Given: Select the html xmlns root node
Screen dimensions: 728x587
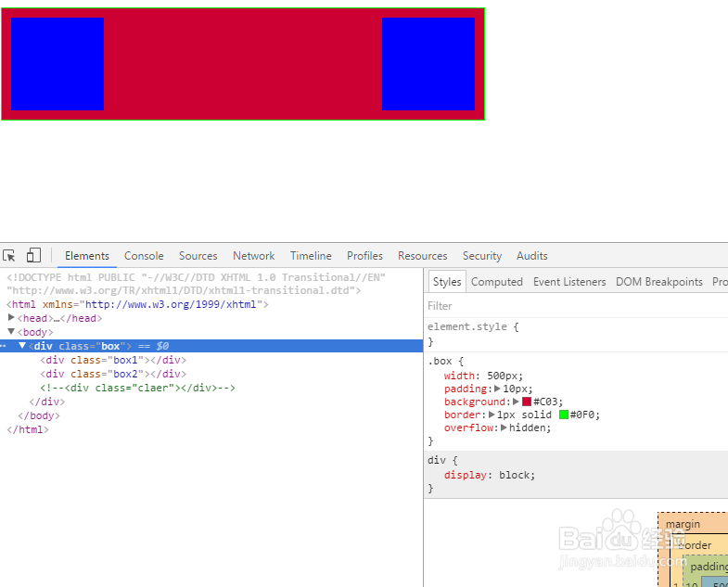Looking at the screenshot, I should [x=137, y=304].
